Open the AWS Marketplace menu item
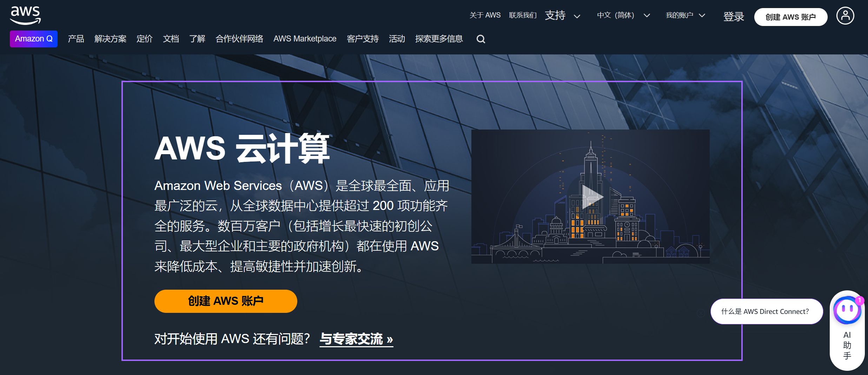Screen dimensions: 868x375 305,39
